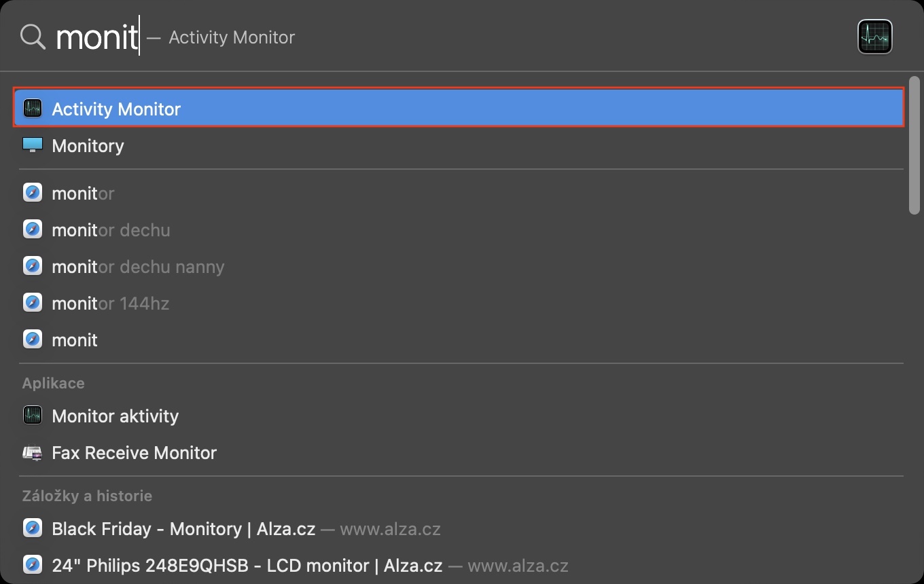924x584 pixels.
Task: Select the 'monitor dechu nanny' suggestion
Action: [138, 267]
